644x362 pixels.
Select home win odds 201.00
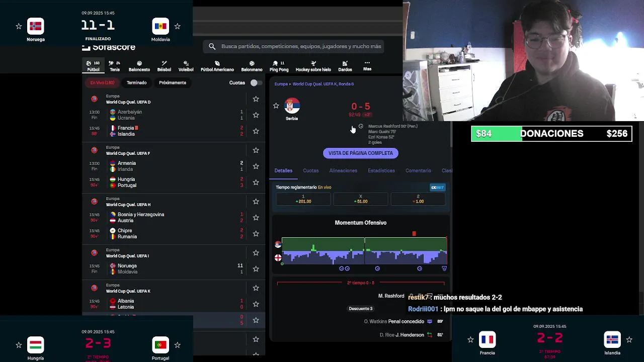pyautogui.click(x=303, y=199)
